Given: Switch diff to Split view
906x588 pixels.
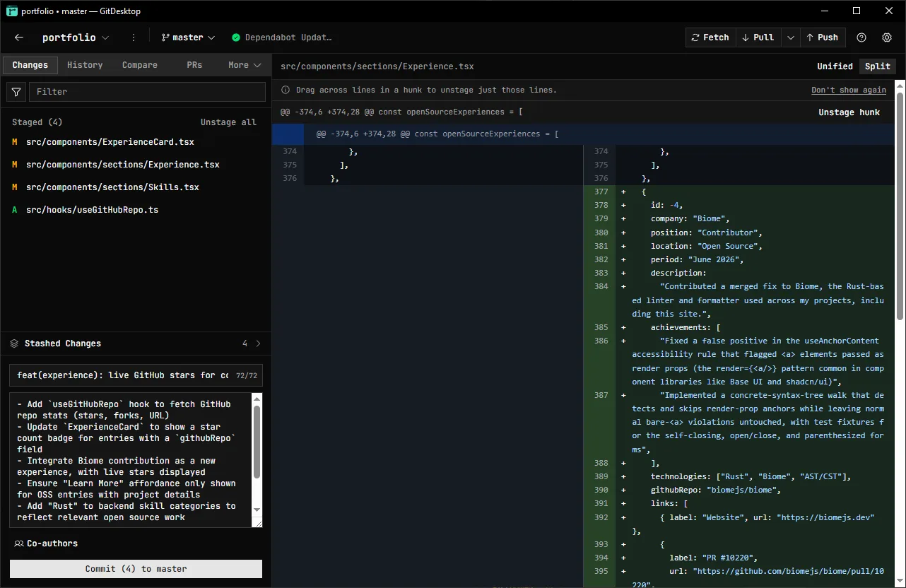Looking at the screenshot, I should [878, 66].
